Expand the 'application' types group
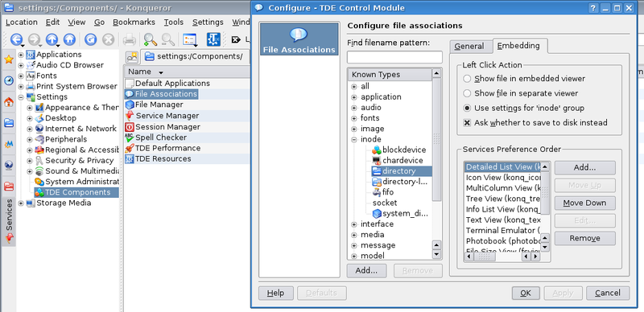This screenshot has width=644, height=312. [354, 97]
